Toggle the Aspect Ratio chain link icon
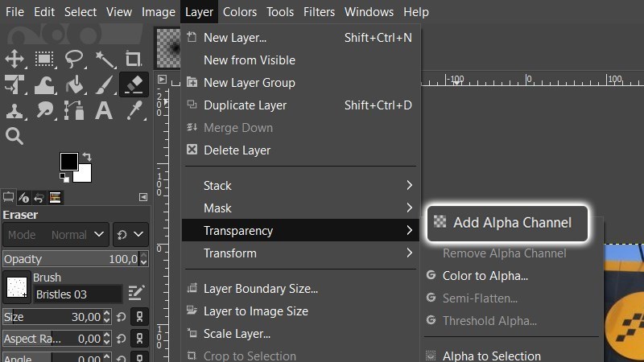 click(x=140, y=339)
